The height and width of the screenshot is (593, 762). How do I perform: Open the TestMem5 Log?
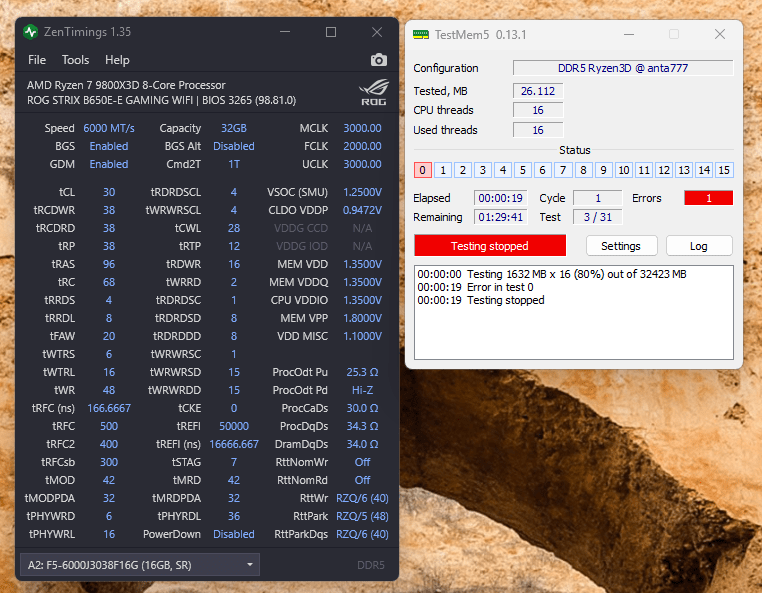click(x=699, y=245)
